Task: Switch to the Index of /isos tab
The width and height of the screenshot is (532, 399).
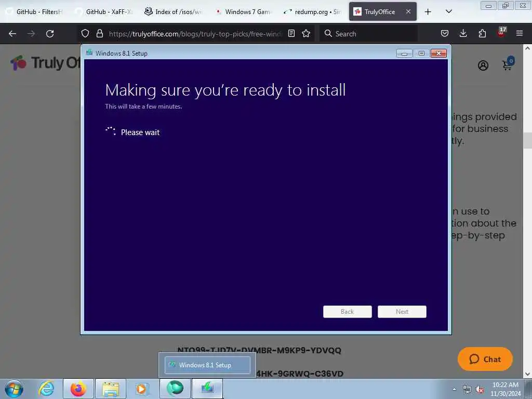Action: [x=174, y=12]
